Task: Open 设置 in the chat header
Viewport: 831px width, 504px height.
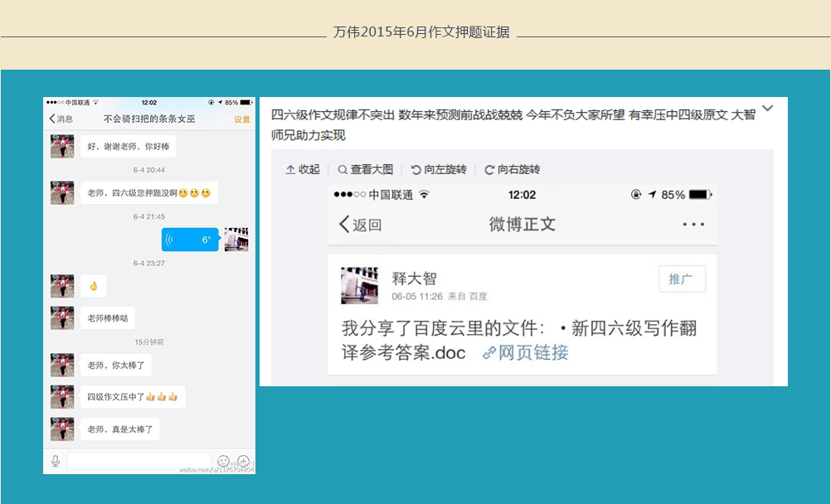Action: point(241,119)
